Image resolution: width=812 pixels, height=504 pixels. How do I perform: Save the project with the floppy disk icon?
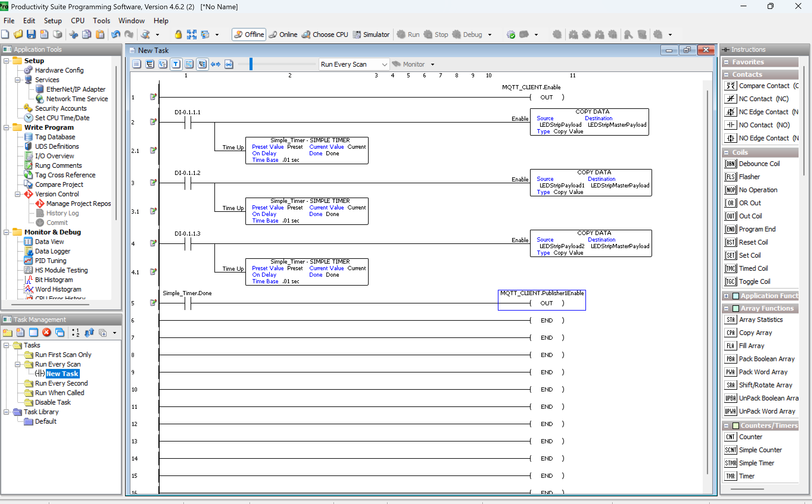coord(31,34)
